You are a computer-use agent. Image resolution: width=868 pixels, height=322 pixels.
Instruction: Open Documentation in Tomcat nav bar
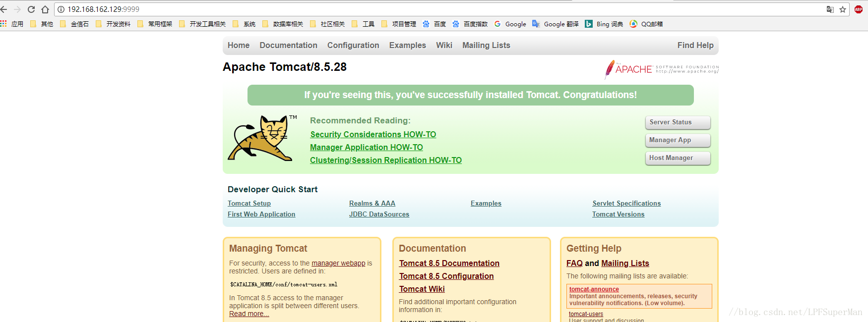288,45
